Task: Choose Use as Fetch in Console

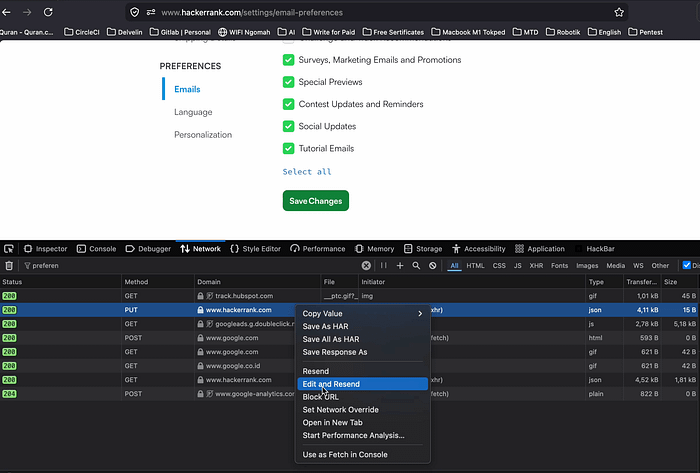Action: click(362, 455)
